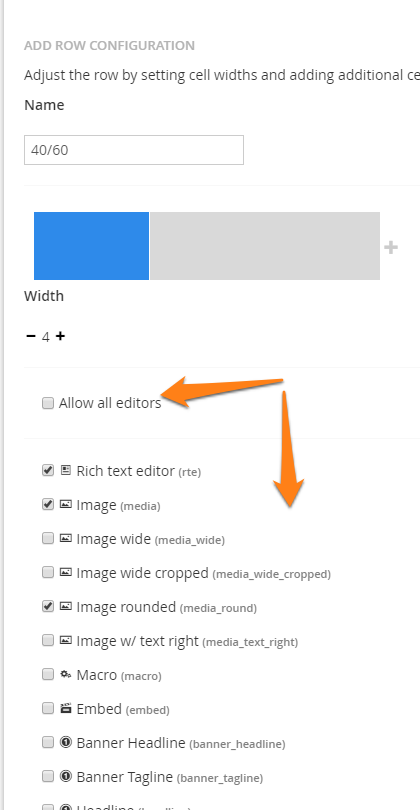Increase cell width with the plus icon

[60, 336]
